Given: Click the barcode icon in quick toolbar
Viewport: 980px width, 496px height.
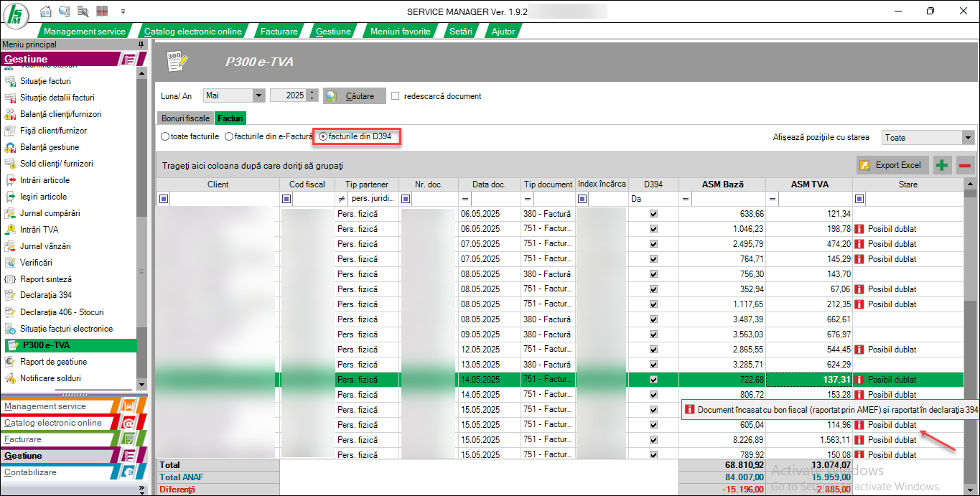Looking at the screenshot, I should pos(102,11).
